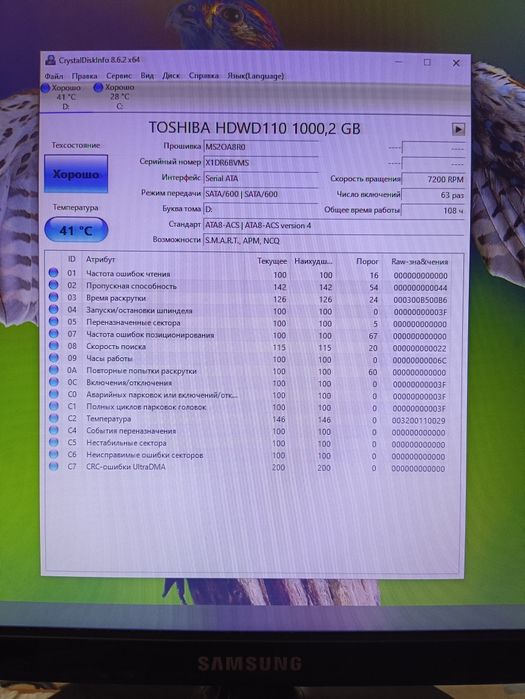
Task: Click status circle for attribute C0
Action: [x=53, y=394]
